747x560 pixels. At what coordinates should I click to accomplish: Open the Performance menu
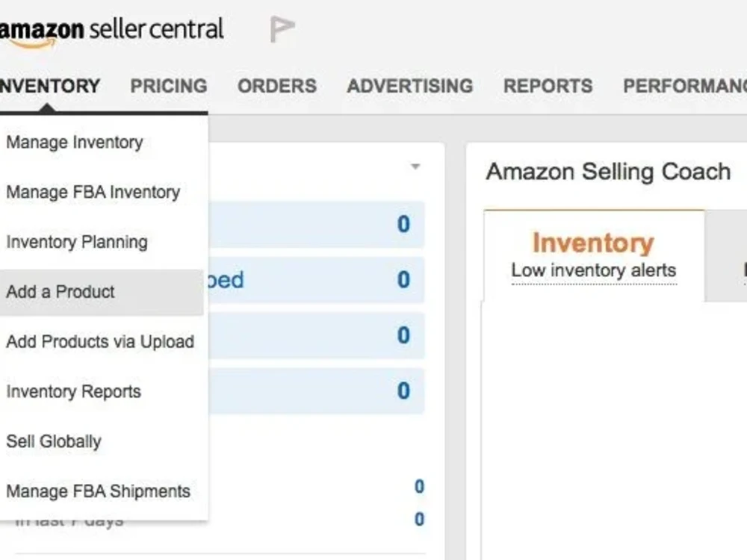coord(685,86)
